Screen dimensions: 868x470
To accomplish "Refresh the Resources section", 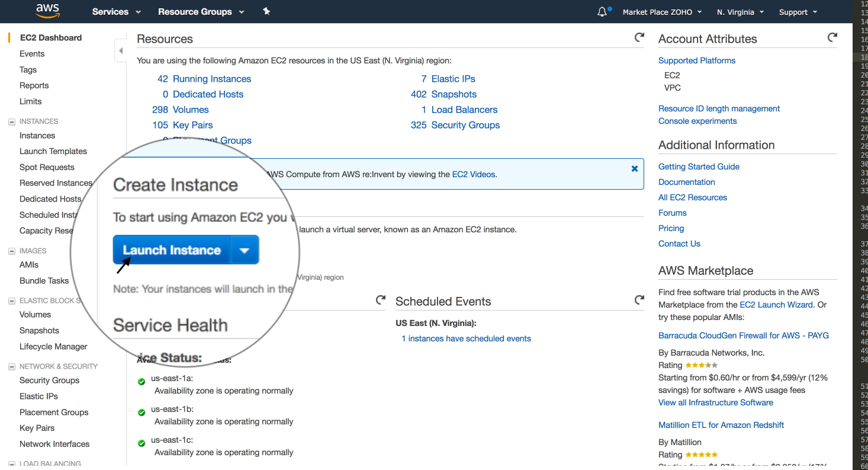I will point(639,37).
